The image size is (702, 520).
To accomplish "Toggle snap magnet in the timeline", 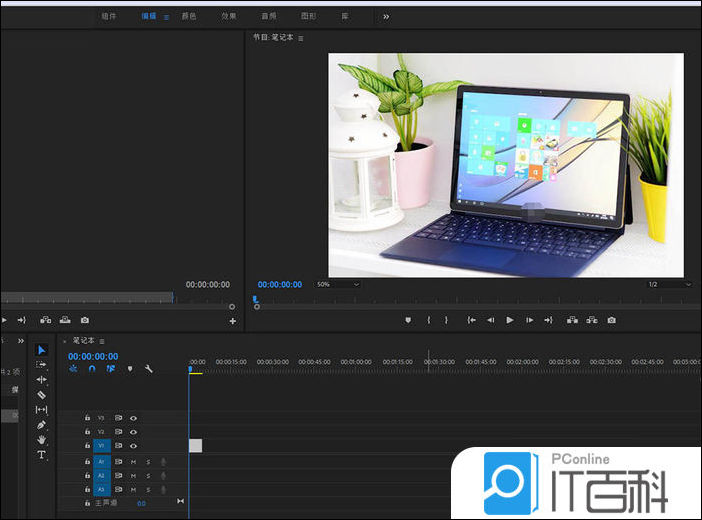I will point(92,369).
